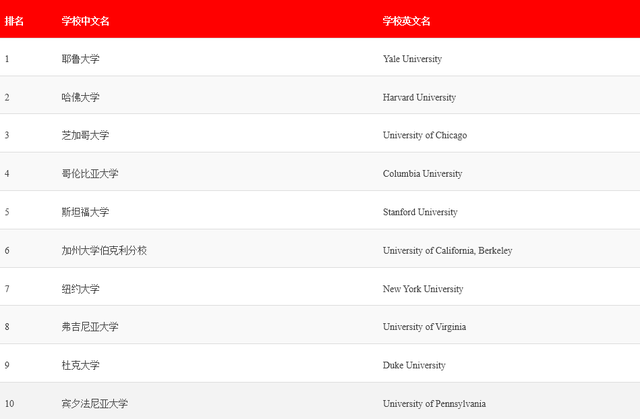The image size is (640, 419).
Task: Click University of California, Berkeley
Action: click(x=447, y=250)
